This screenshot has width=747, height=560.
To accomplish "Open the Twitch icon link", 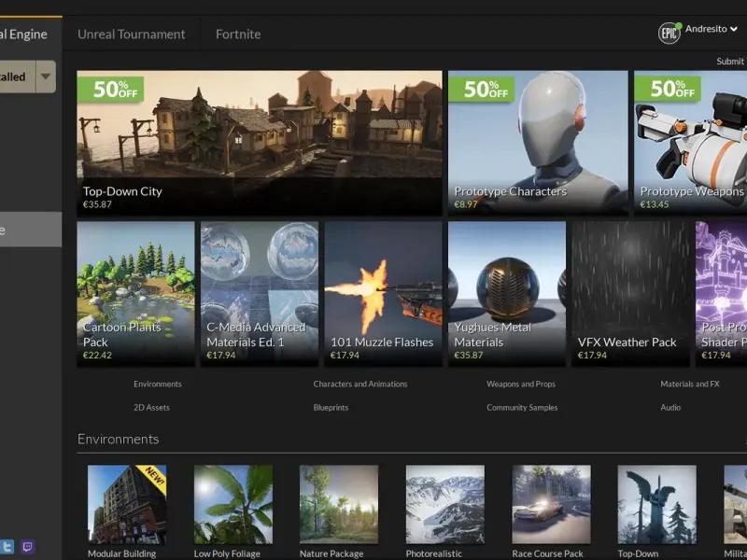I will [28, 546].
